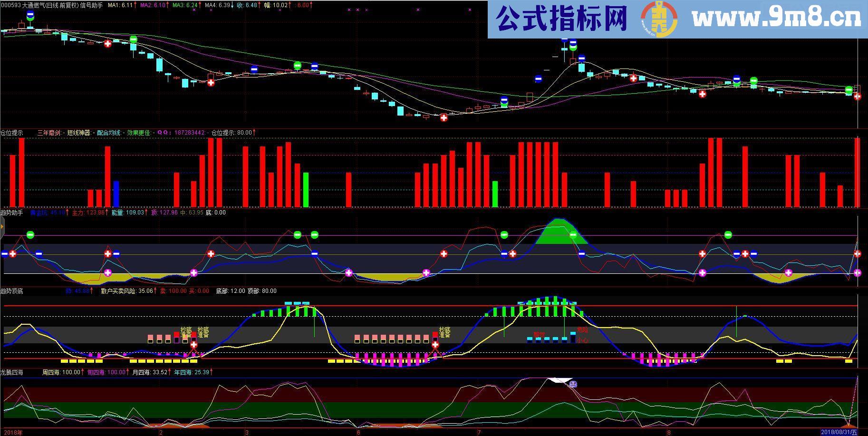Viewport: 868px width, 436px height.
Task: Click the red 危险 warning label
Action: pos(582,329)
